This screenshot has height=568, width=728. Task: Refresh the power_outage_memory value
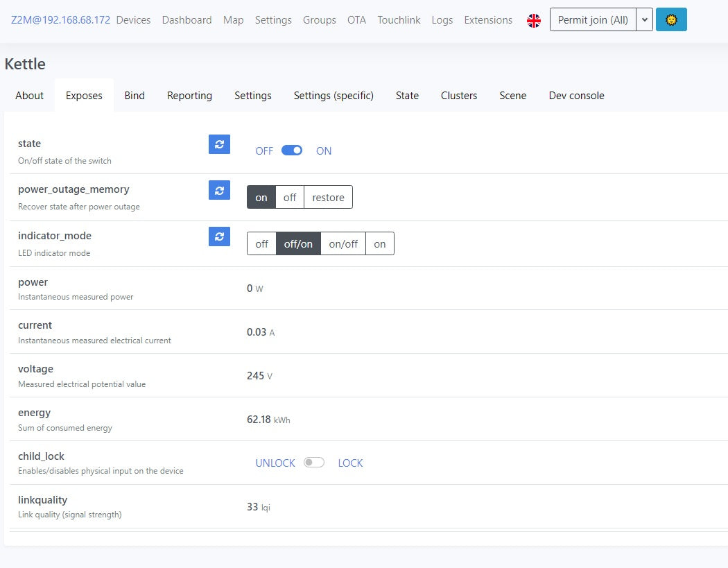[x=219, y=190]
